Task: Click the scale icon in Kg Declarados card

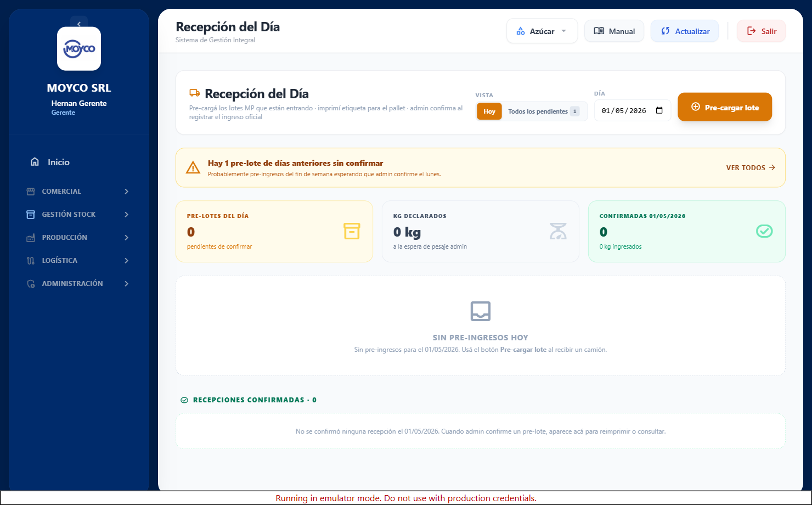Action: [x=558, y=231]
